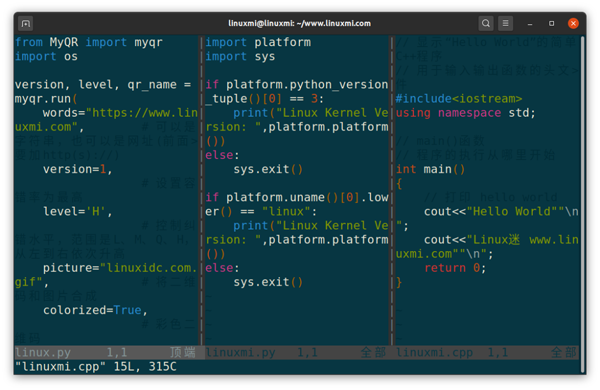This screenshot has width=600, height=390.
Task: Click the terminal search magnifier icon
Action: tap(486, 23)
